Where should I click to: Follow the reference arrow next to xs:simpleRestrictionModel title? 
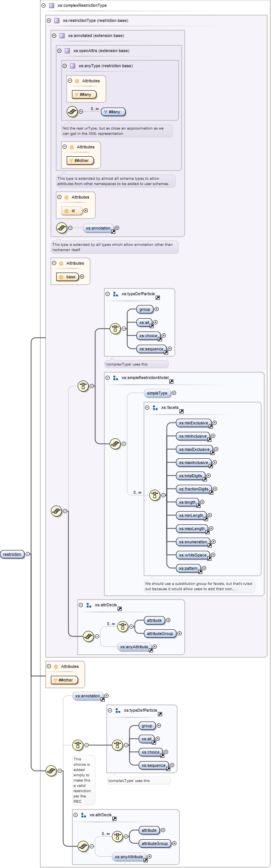tap(171, 381)
